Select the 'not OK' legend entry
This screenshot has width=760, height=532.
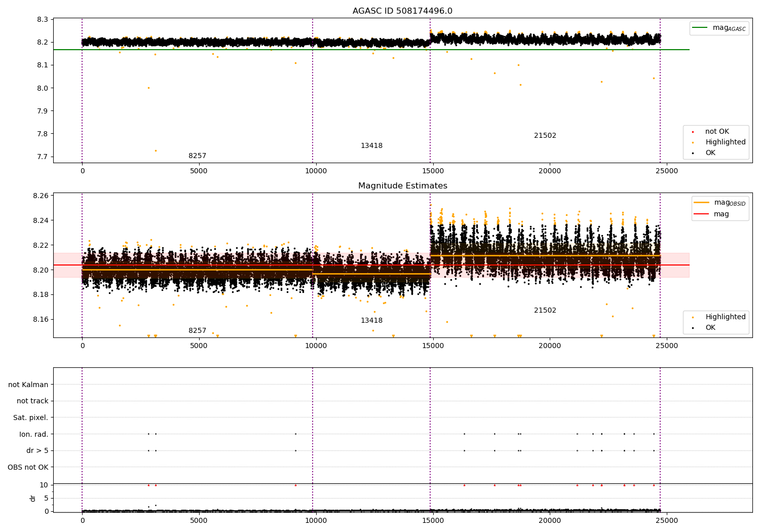tap(717, 132)
